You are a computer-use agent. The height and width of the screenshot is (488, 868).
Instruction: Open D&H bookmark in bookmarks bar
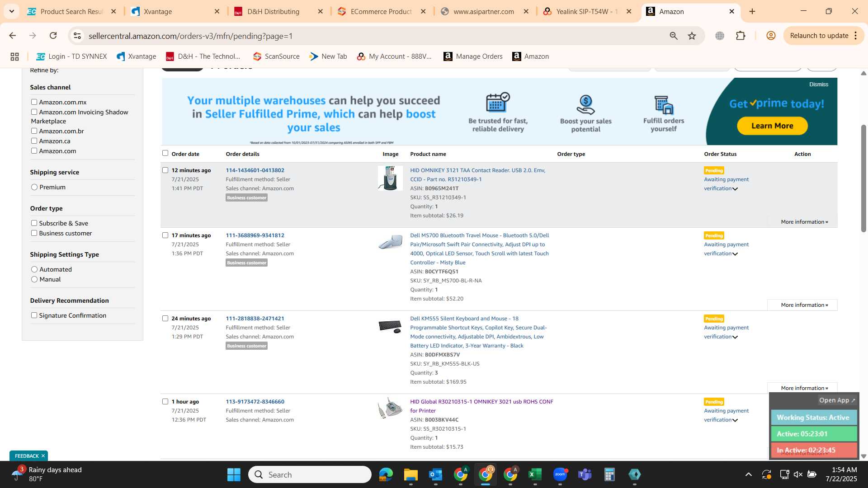[x=203, y=56]
